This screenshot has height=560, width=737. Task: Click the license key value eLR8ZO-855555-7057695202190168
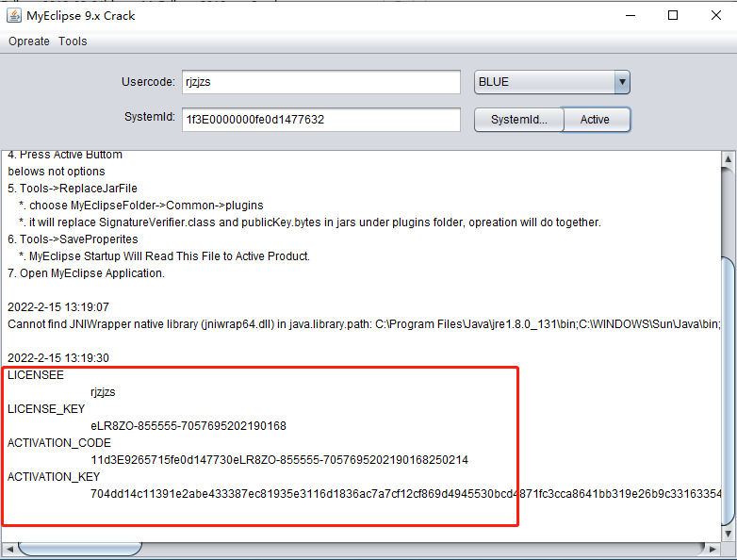pos(188,426)
